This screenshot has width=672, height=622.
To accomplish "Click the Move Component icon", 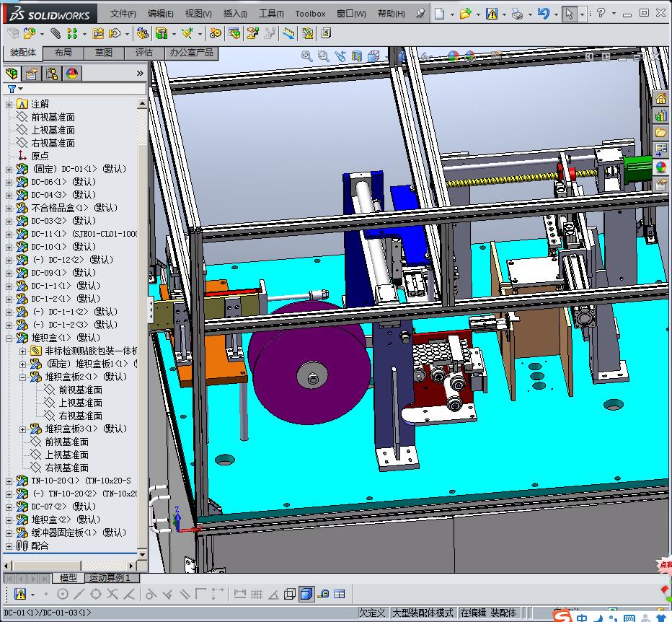I will tap(115, 33).
